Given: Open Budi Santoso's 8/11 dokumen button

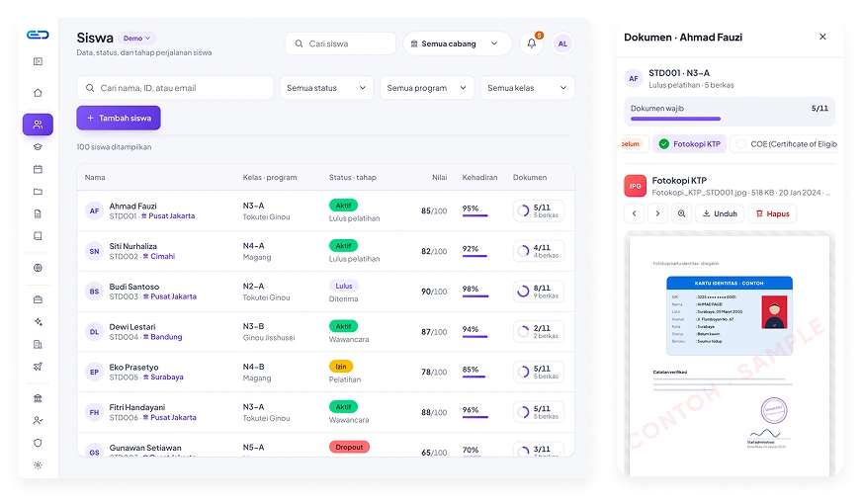Looking at the screenshot, I should [539, 292].
